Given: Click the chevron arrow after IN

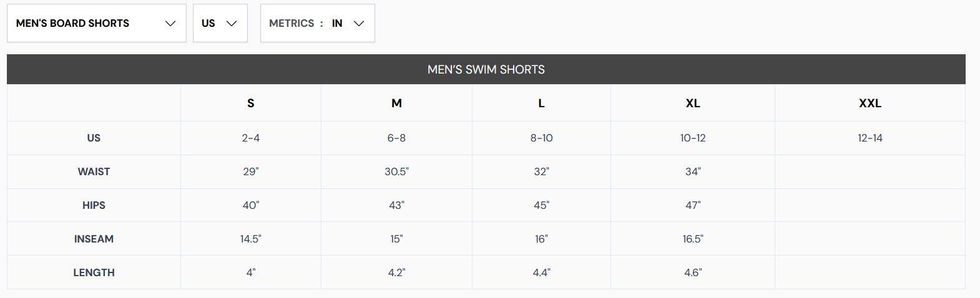Looking at the screenshot, I should [x=359, y=24].
